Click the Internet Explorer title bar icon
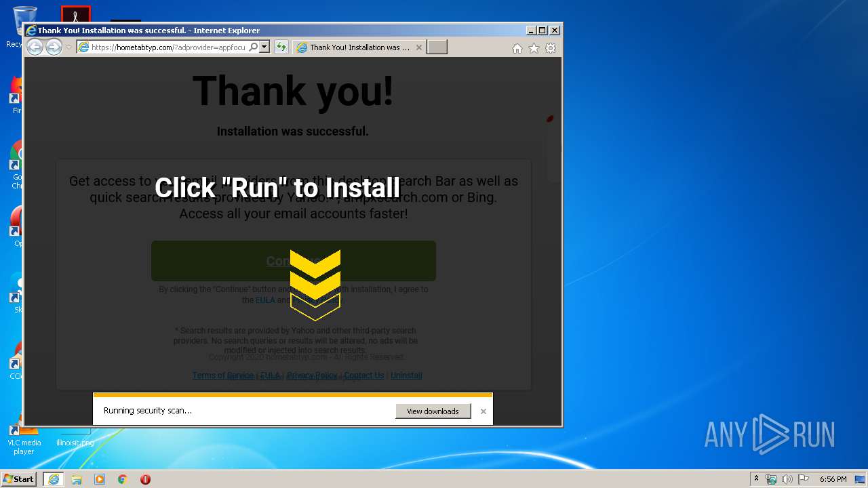This screenshot has width=868, height=488. tap(31, 30)
